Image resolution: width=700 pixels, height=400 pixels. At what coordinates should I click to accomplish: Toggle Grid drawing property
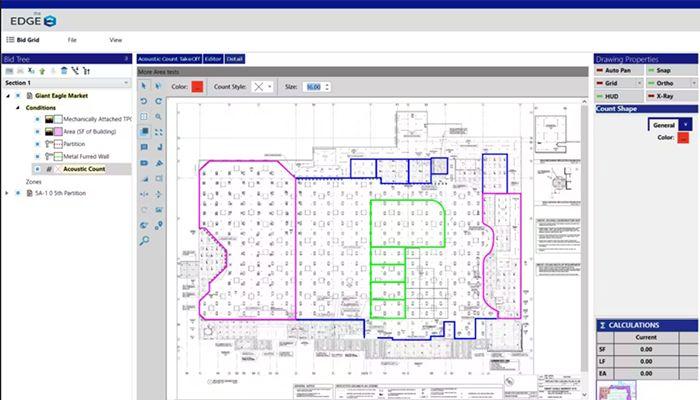[615, 83]
